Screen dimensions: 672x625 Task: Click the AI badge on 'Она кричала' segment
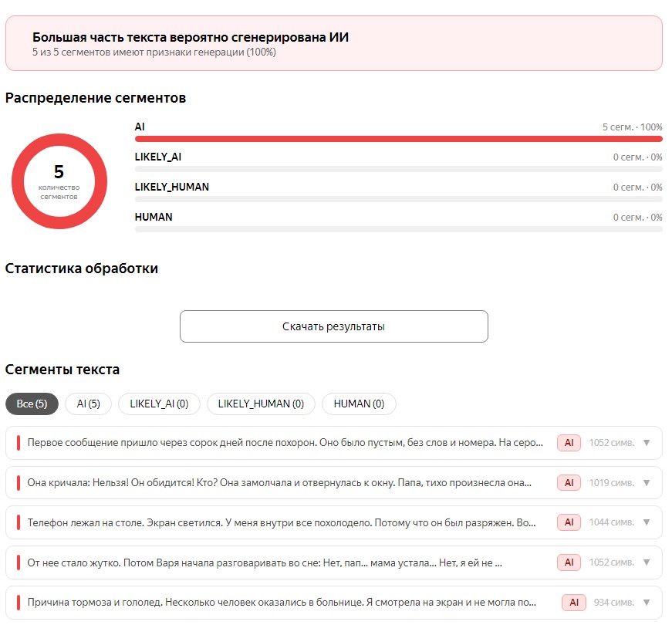[569, 483]
